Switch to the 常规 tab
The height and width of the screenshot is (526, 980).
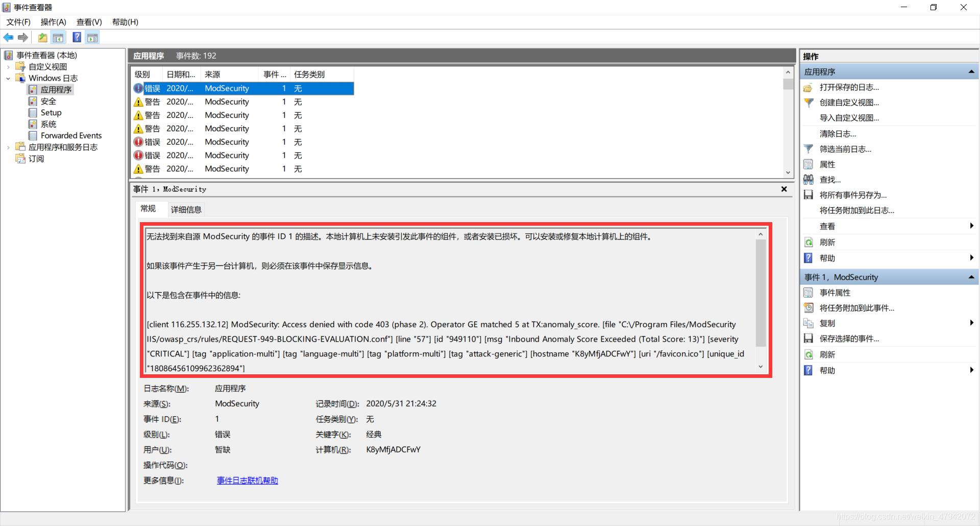pos(148,208)
